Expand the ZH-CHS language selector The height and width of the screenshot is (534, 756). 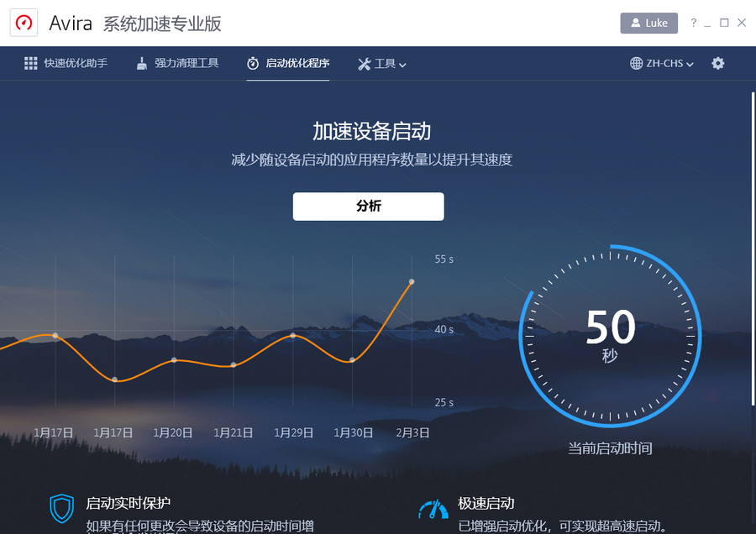664,63
